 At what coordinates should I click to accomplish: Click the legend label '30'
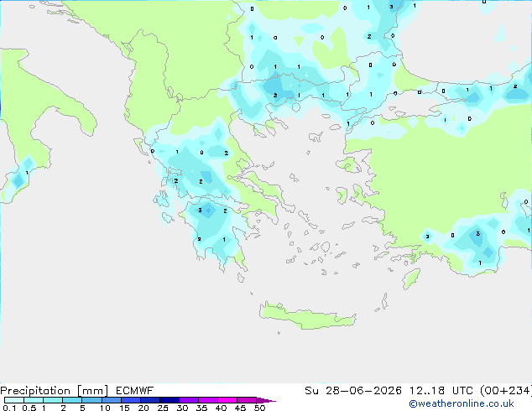(x=182, y=408)
